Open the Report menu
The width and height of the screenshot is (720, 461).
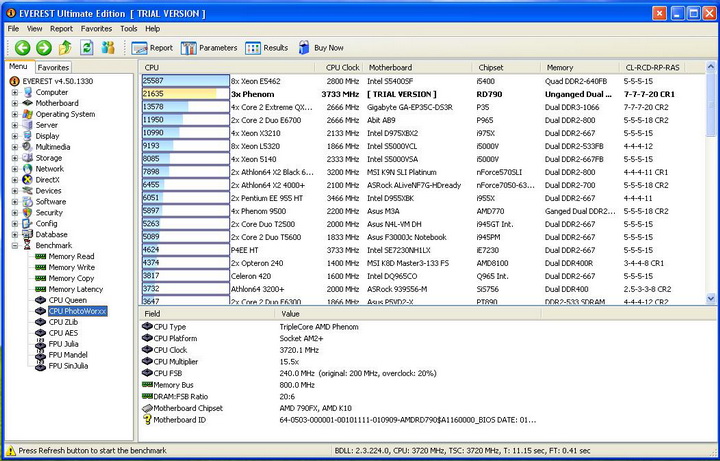pyautogui.click(x=62, y=28)
